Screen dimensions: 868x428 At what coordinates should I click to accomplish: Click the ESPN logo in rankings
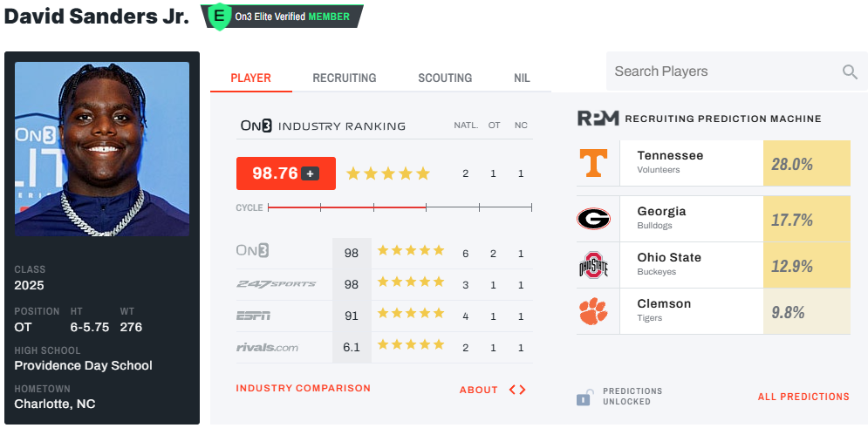pos(253,316)
